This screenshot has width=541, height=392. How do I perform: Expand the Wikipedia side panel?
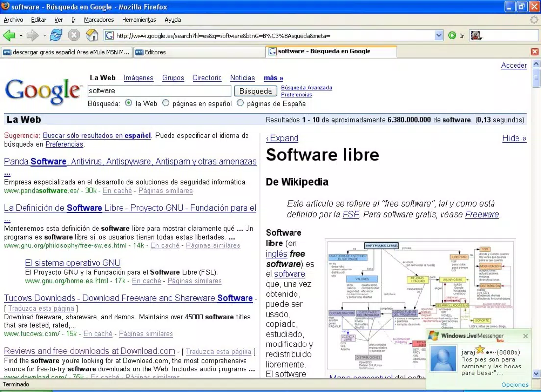pyautogui.click(x=282, y=138)
